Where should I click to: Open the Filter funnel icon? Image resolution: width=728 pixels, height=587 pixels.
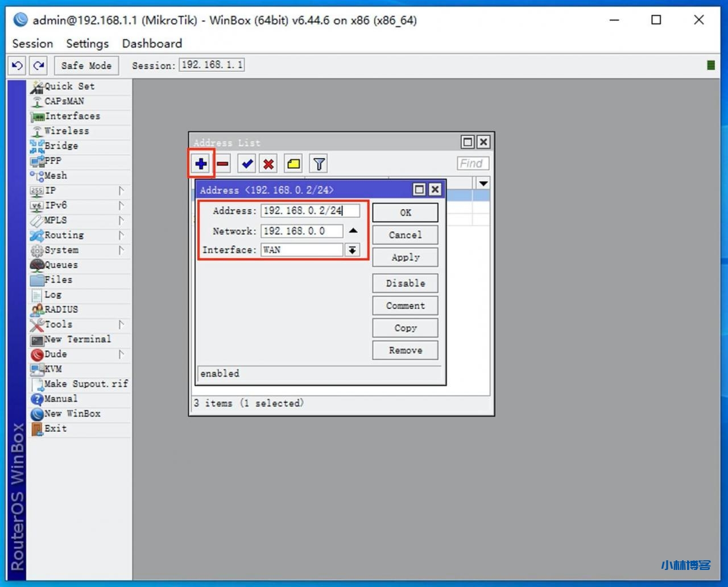click(x=319, y=164)
